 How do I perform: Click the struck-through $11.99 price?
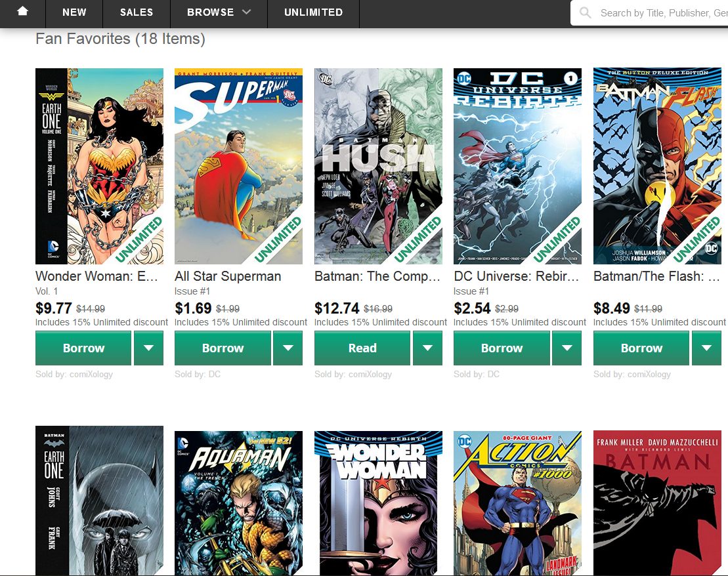click(648, 308)
